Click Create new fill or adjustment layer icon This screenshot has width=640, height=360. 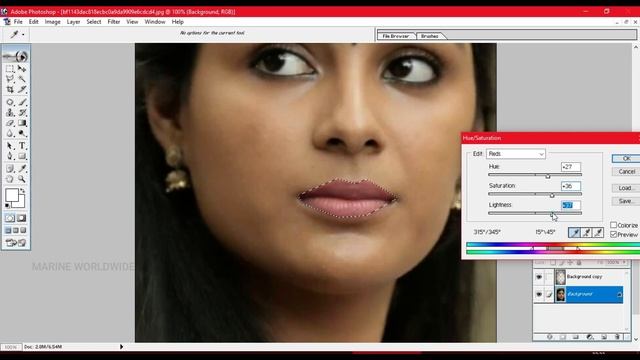(590, 337)
